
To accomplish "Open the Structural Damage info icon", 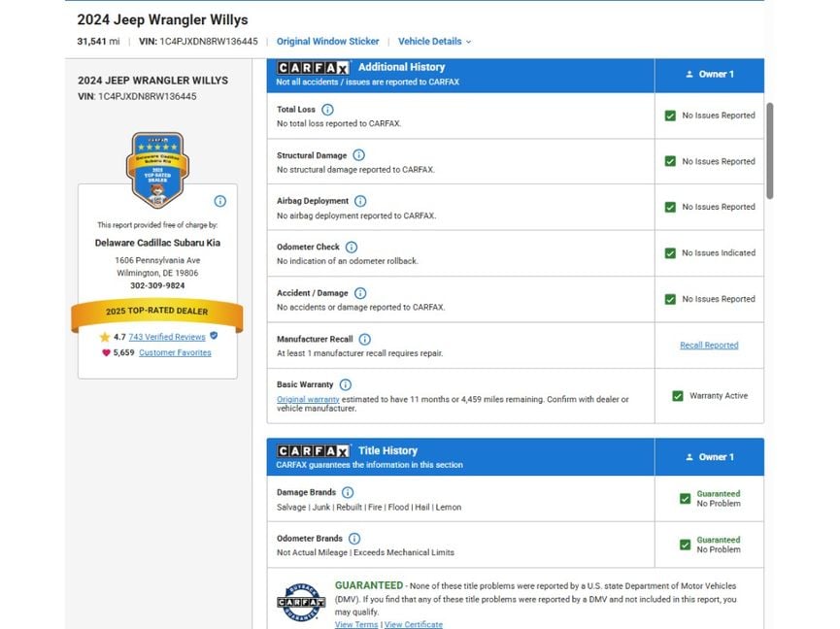I will pyautogui.click(x=359, y=155).
